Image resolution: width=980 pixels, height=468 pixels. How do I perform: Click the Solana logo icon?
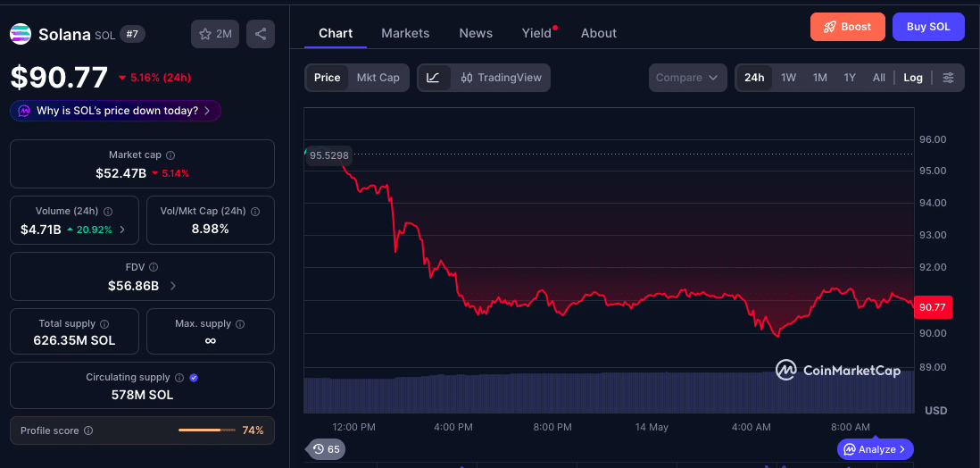tap(21, 34)
